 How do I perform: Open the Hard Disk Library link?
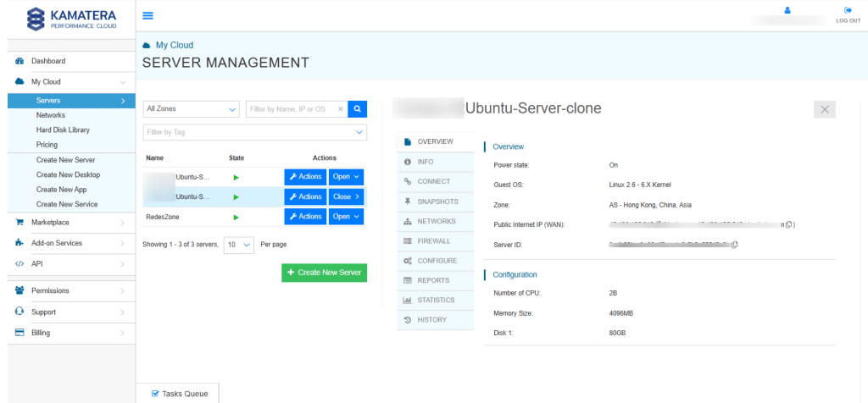(63, 130)
